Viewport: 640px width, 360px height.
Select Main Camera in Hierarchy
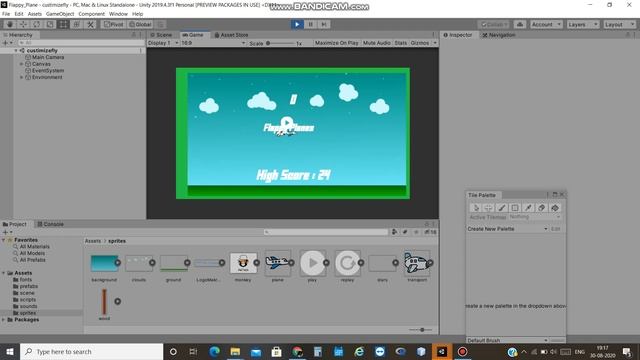(48, 58)
